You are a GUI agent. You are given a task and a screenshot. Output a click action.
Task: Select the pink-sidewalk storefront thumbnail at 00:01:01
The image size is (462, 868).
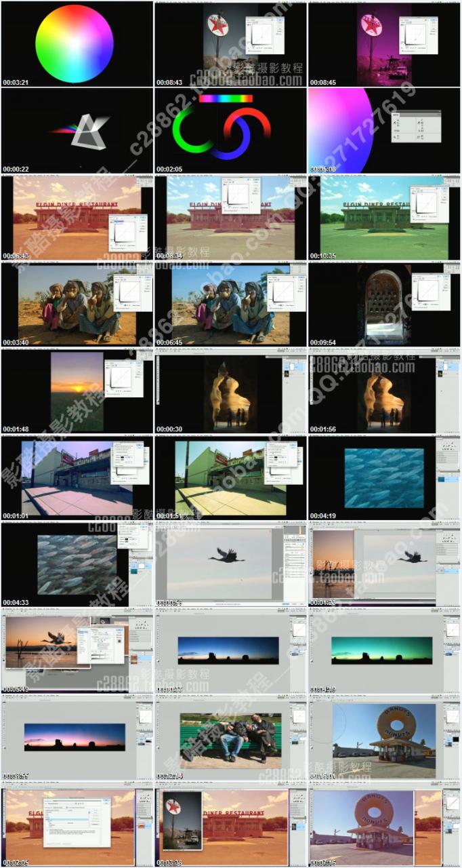point(77,478)
